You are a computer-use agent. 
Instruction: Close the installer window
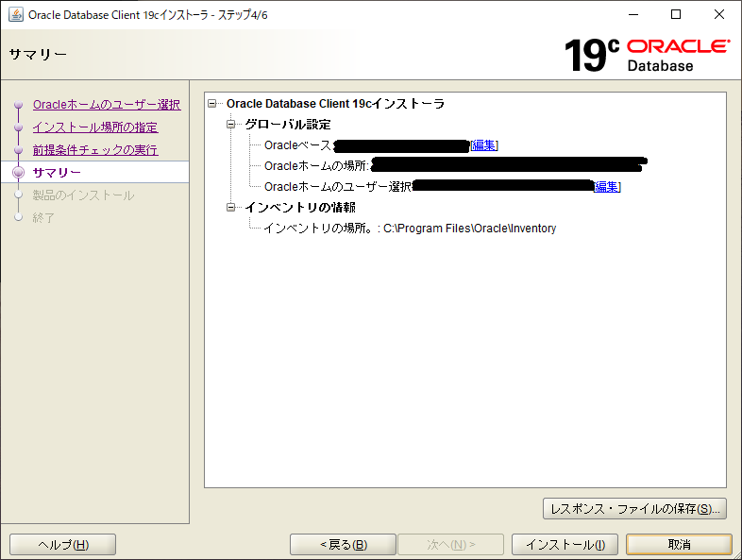(x=718, y=15)
